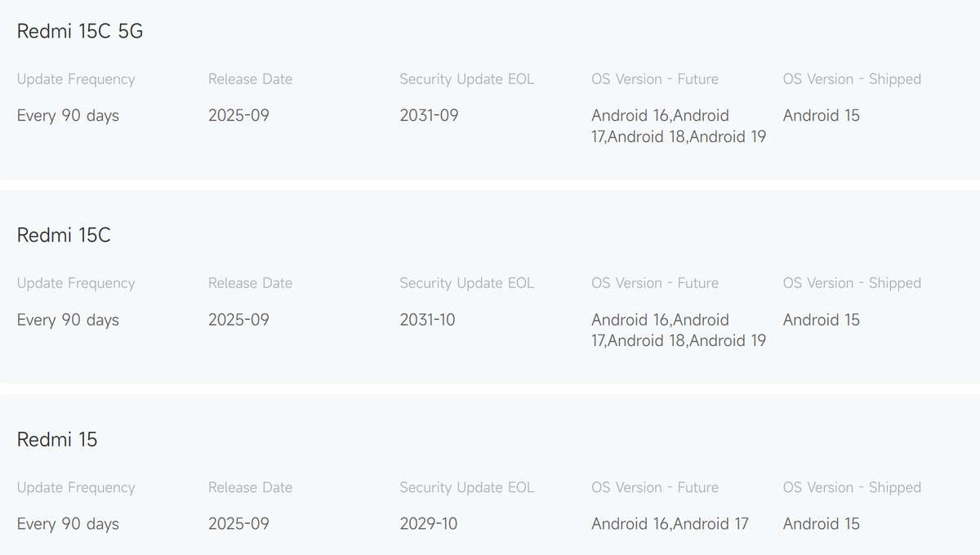Click Redmi 15C 5G's Update Frequency label
The height and width of the screenshot is (555, 980).
point(76,79)
